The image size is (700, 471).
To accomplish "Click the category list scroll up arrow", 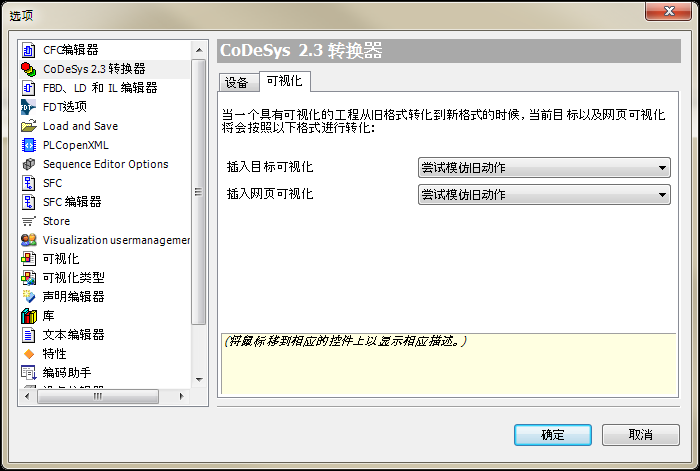I will click(x=199, y=50).
